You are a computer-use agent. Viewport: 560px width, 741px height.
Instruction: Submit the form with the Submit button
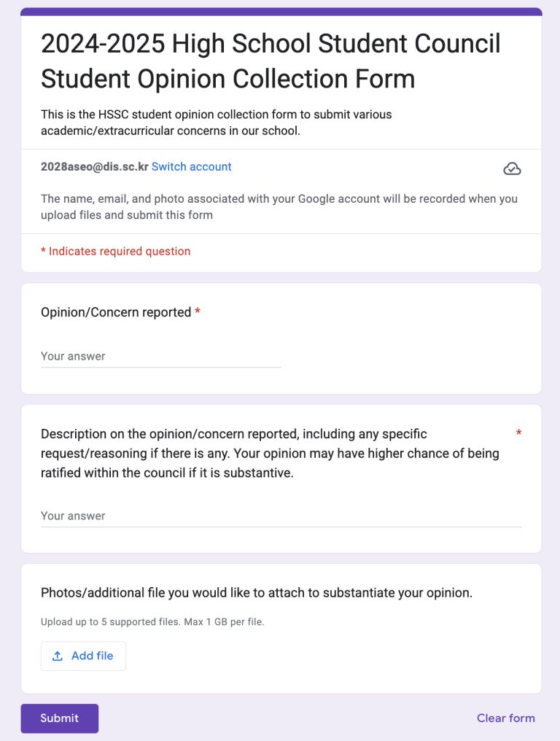pos(60,718)
